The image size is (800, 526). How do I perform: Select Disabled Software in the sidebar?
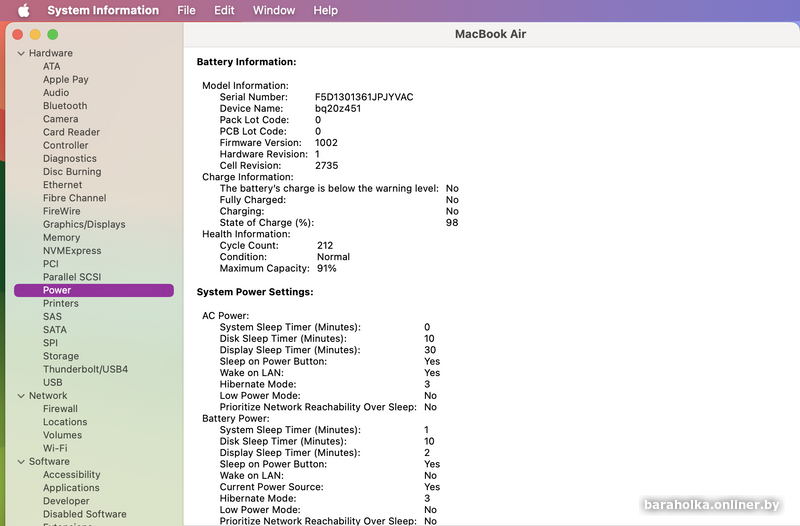85,514
